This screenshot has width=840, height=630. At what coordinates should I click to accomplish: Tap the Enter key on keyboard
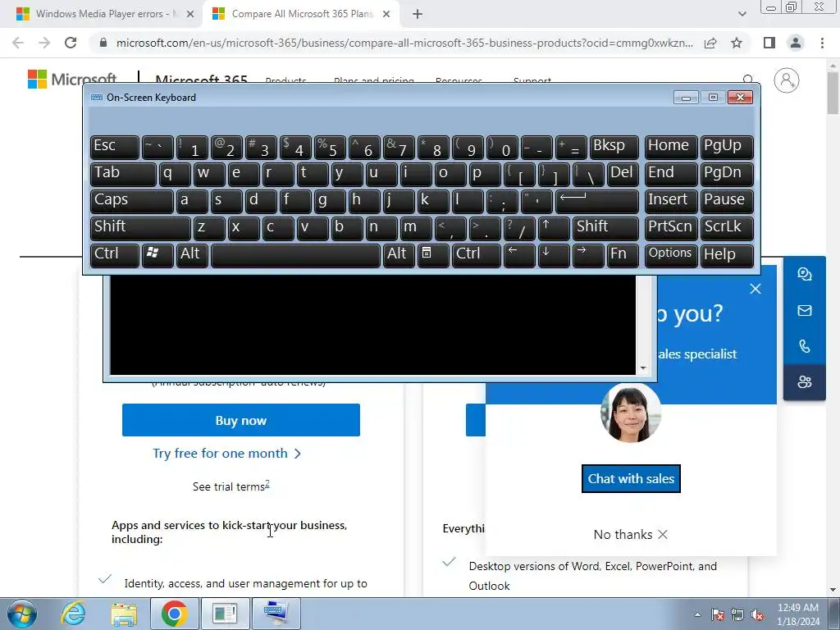[x=597, y=202]
